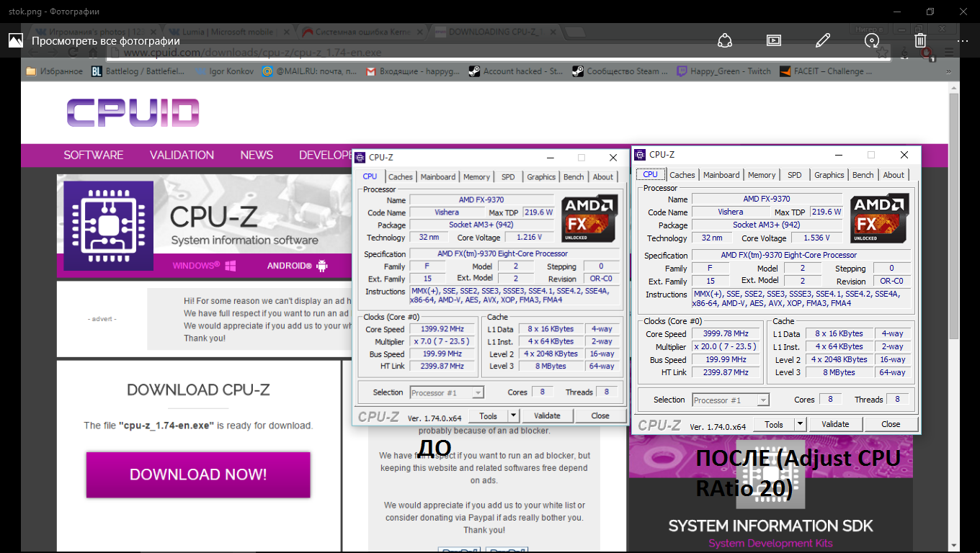Click Validate in the ДО CPU-Z window
This screenshot has height=553, width=980.
point(547,415)
